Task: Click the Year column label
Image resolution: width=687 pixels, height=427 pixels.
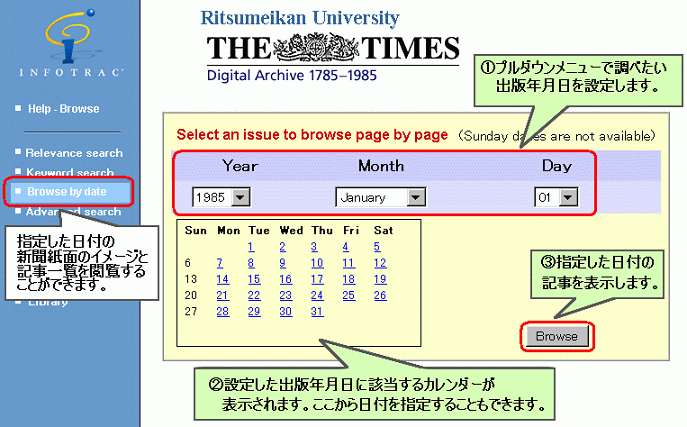Action: tap(240, 166)
